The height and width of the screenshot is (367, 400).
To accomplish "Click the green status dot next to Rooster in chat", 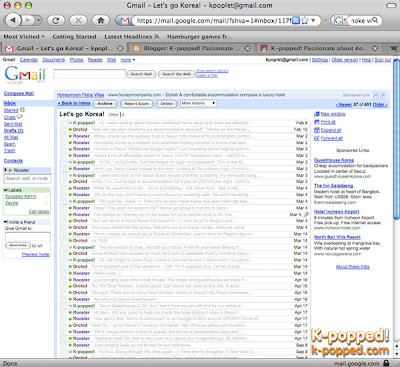I will click(10, 170).
